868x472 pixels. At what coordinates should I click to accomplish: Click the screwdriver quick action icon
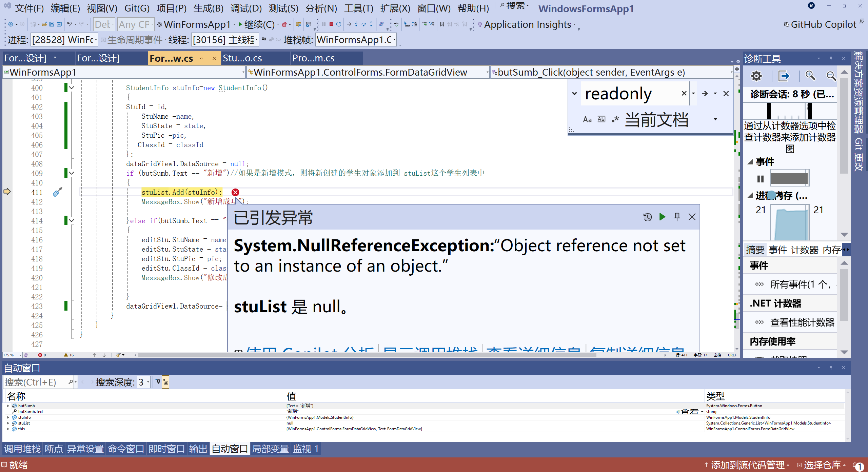57,192
